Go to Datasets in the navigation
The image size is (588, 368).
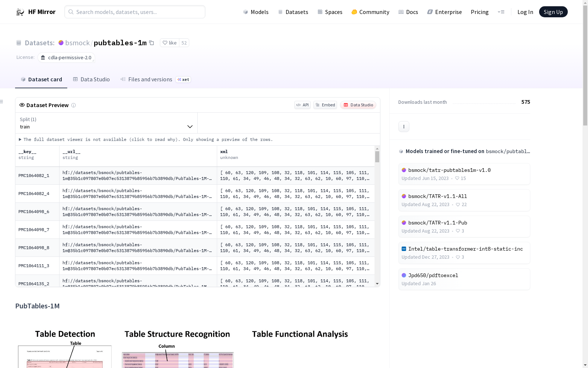293,12
